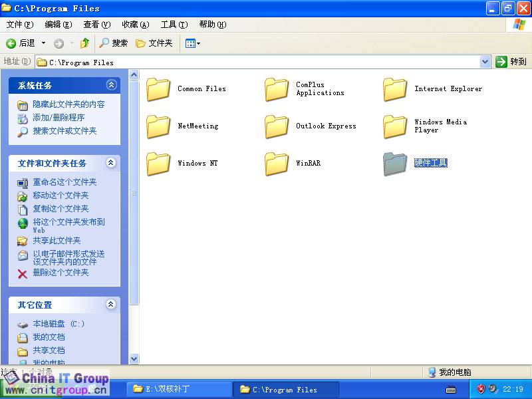Click 以电子邮件形式发送该文件夹内的文件 link

pos(69,257)
